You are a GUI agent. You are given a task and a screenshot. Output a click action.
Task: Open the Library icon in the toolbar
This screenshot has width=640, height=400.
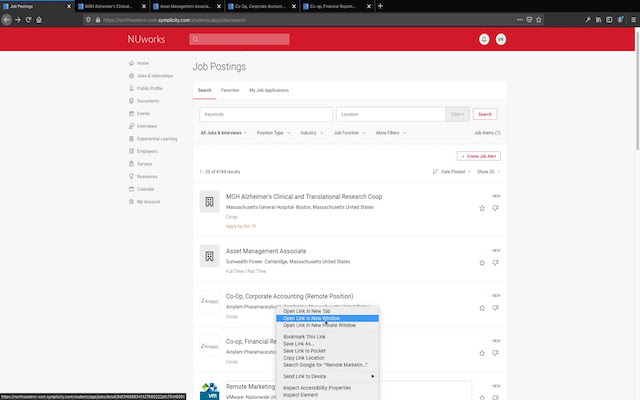click(x=599, y=20)
